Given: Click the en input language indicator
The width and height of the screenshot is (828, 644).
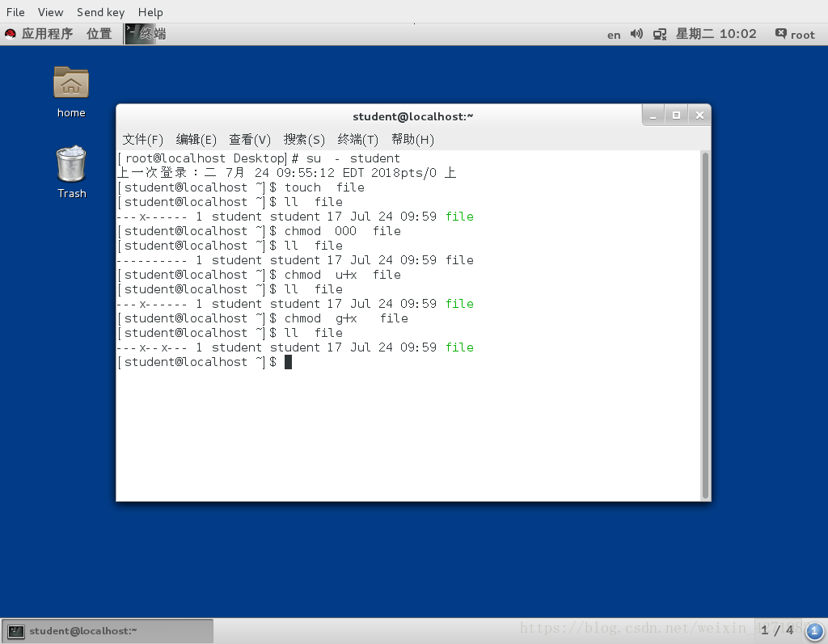Looking at the screenshot, I should tap(614, 35).
